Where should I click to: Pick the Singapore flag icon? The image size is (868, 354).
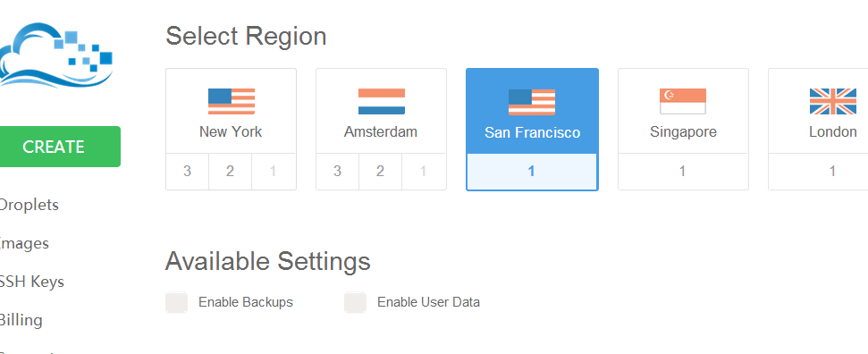(x=683, y=101)
